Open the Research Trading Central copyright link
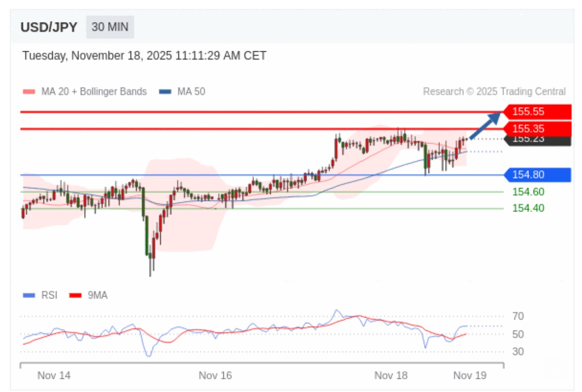 [x=494, y=92]
